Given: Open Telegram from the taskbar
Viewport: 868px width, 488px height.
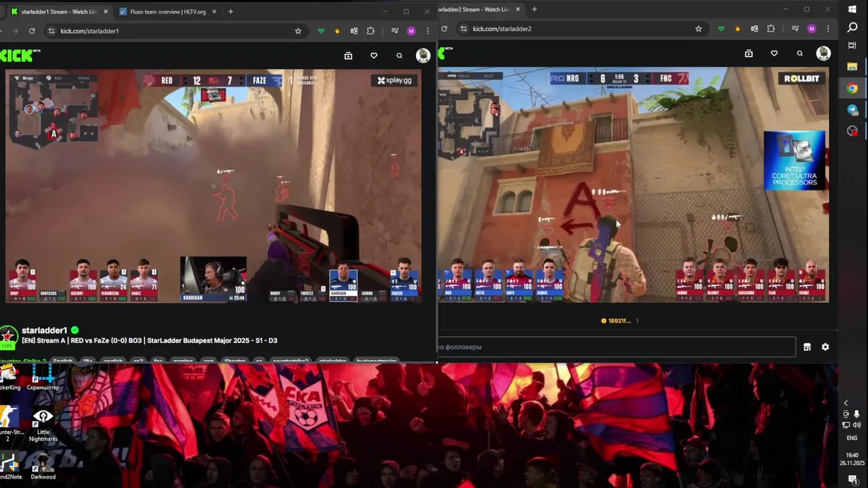Looking at the screenshot, I should pyautogui.click(x=852, y=110).
